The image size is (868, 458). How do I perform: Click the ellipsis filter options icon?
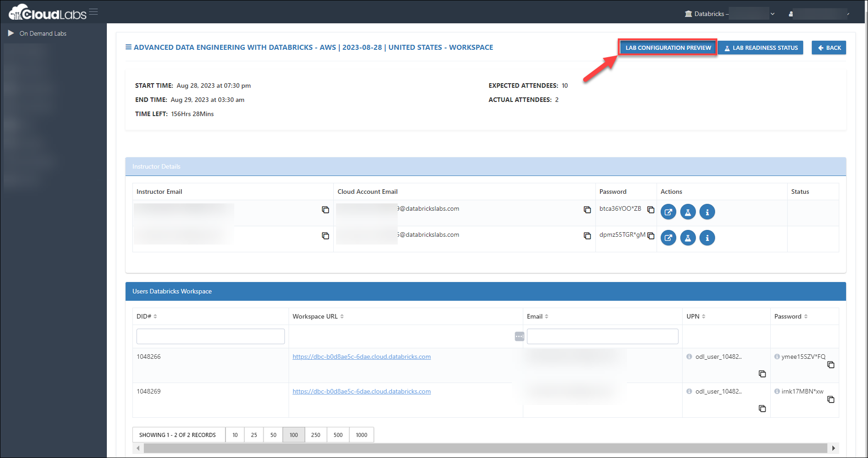[x=520, y=336]
